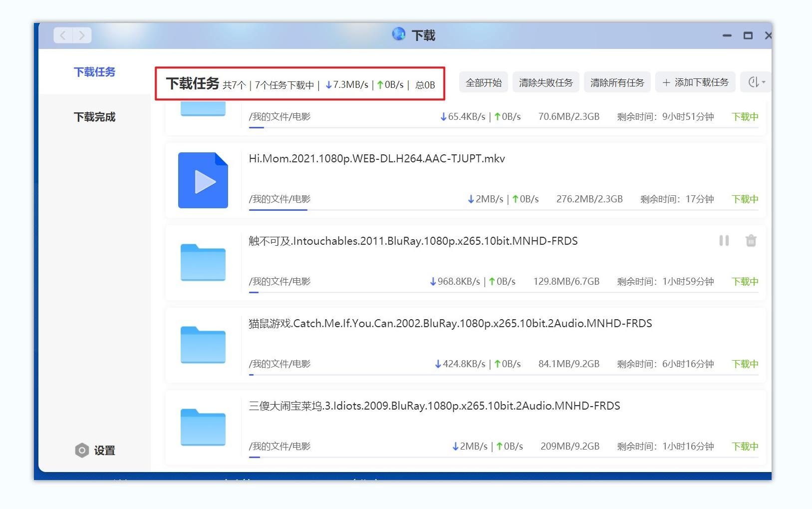Click the folder icon of 猫鼠游戏 task

click(203, 345)
